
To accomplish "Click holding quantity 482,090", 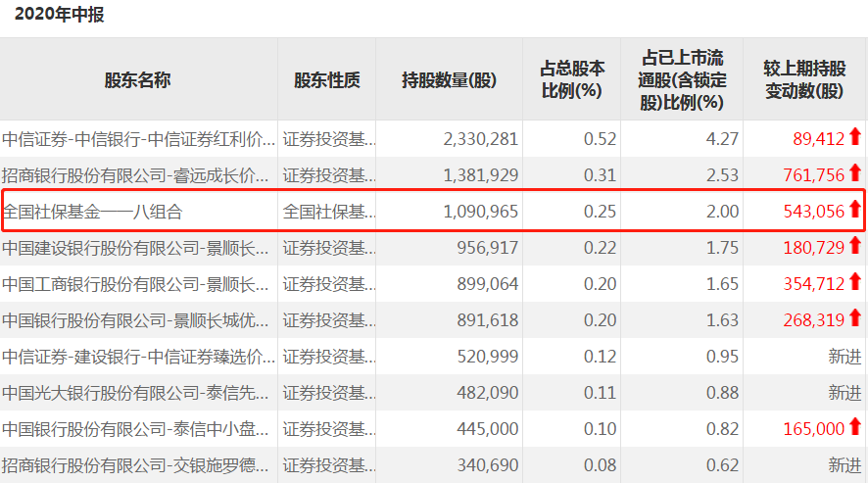I will pyautogui.click(x=487, y=393).
